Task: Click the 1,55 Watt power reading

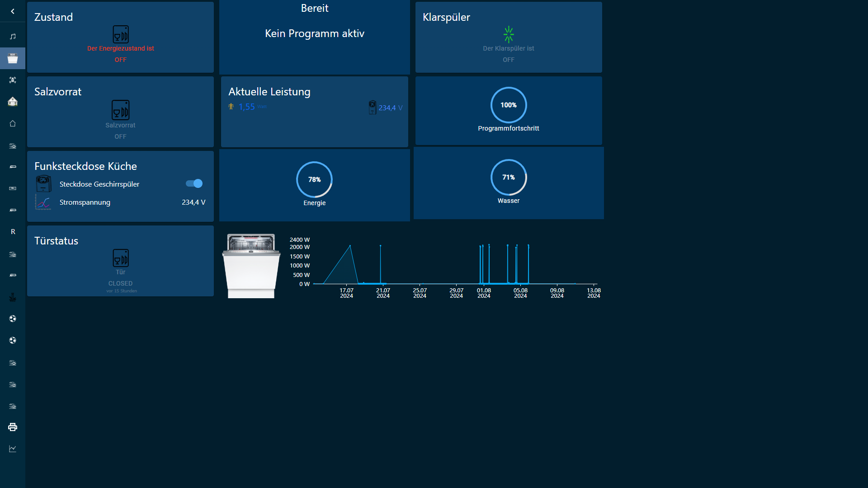Action: tap(247, 107)
